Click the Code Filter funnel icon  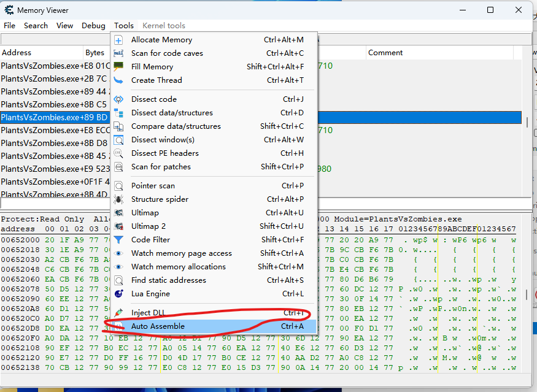pyautogui.click(x=119, y=240)
